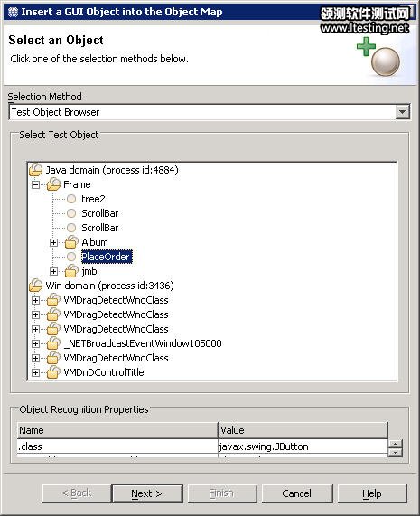Expand the _NETBroadcastEventWindow105000 node
Viewport: 420px width, 516px height.
[x=35, y=344]
